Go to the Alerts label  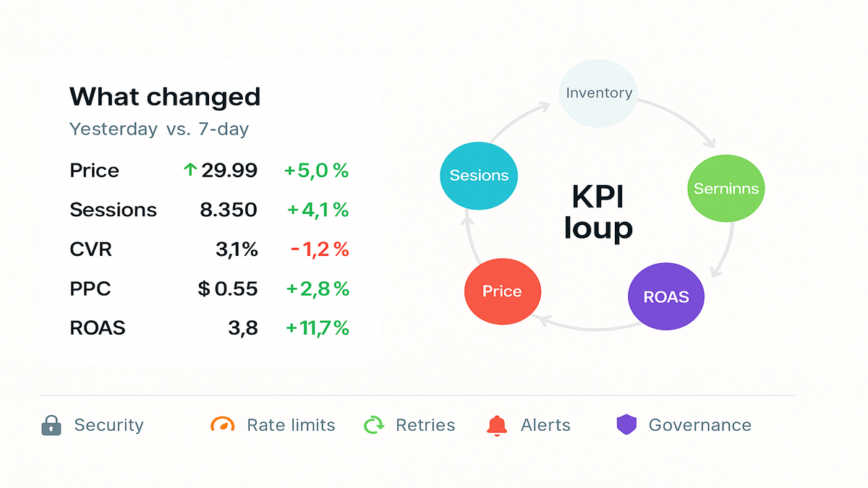coord(545,425)
